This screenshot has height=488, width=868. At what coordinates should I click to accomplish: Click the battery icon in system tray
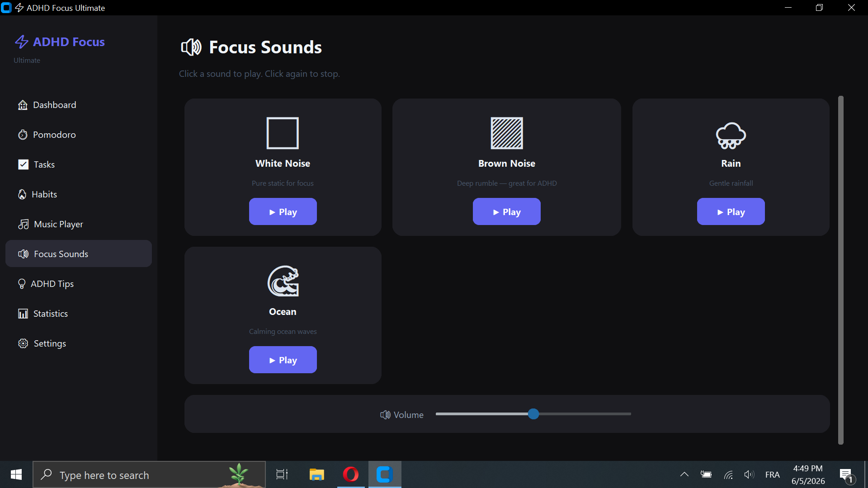coord(706,474)
